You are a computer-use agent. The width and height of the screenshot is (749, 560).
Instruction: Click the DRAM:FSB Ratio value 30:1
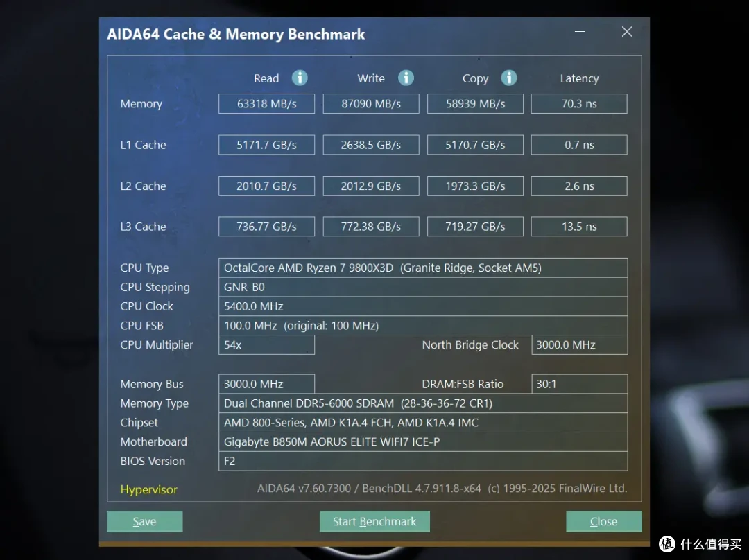(x=579, y=384)
